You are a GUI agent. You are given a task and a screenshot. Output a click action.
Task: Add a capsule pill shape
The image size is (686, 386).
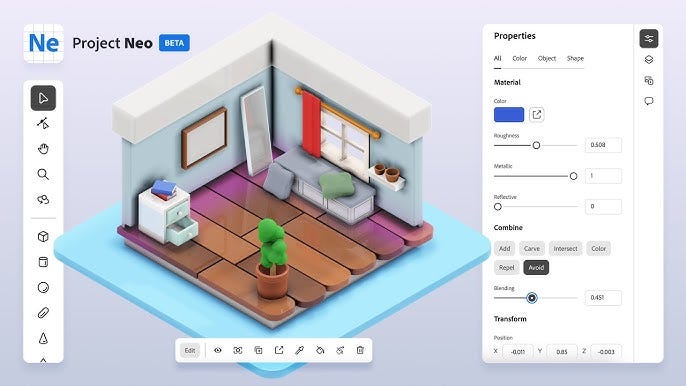coord(43,313)
